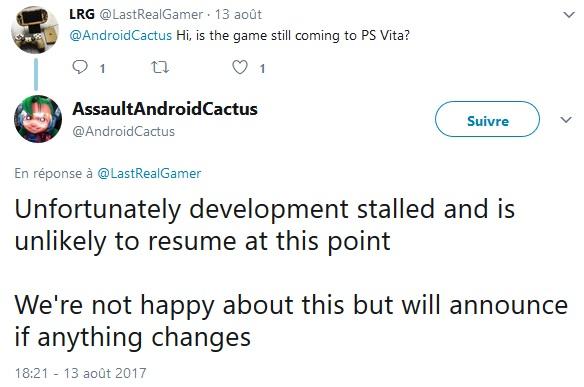Open the @AndroidCactus mention in LRG's tweet
This screenshot has width=584, height=387.
(121, 36)
